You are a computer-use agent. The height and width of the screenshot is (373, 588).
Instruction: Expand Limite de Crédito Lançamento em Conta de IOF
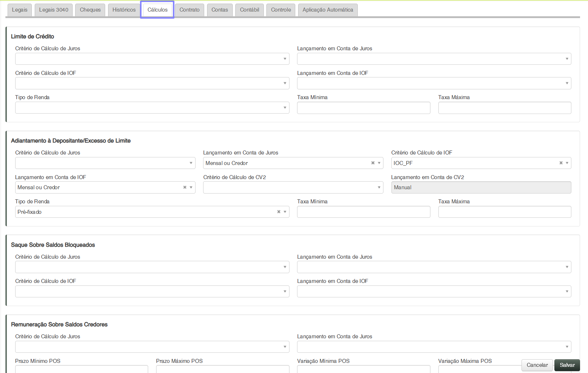click(434, 83)
